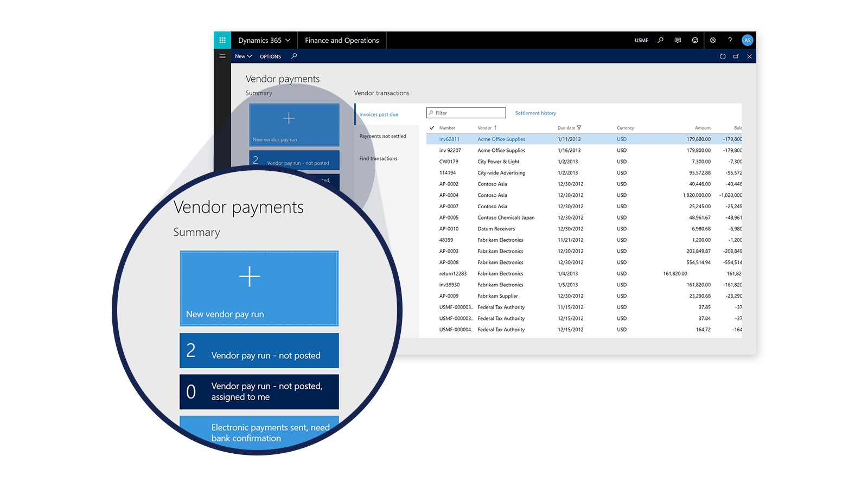Open Electronic payments need bank confirmation tile

[259, 432]
